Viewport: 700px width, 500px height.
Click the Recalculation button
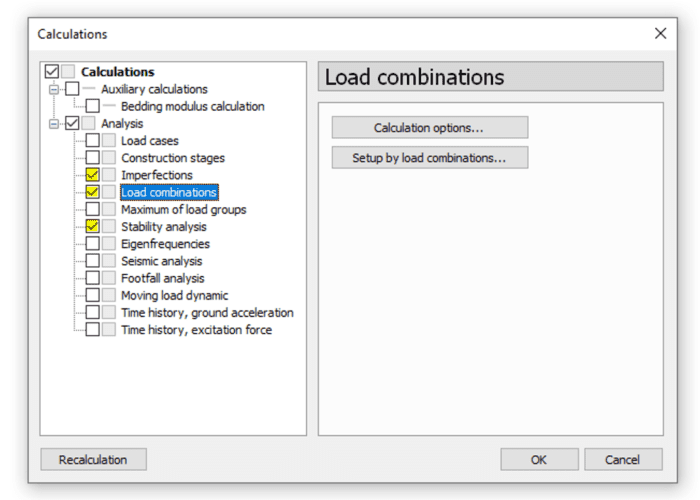93,459
